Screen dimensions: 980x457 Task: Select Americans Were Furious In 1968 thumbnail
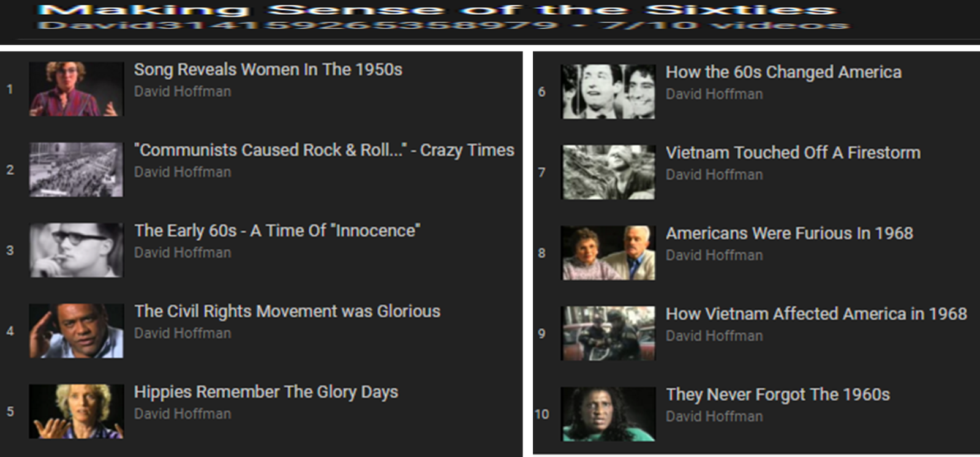pyautogui.click(x=608, y=253)
